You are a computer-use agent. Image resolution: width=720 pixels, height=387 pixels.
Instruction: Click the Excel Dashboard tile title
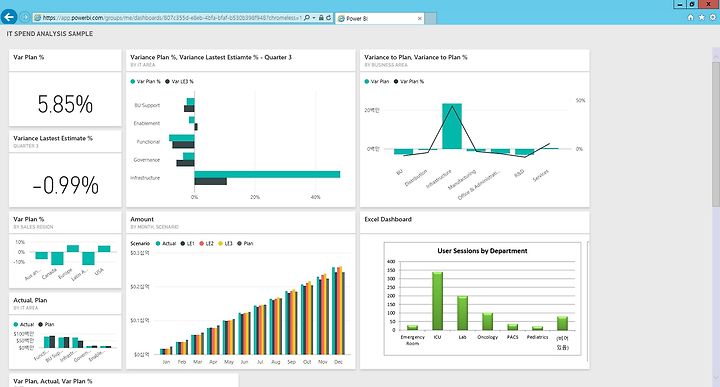coord(388,219)
